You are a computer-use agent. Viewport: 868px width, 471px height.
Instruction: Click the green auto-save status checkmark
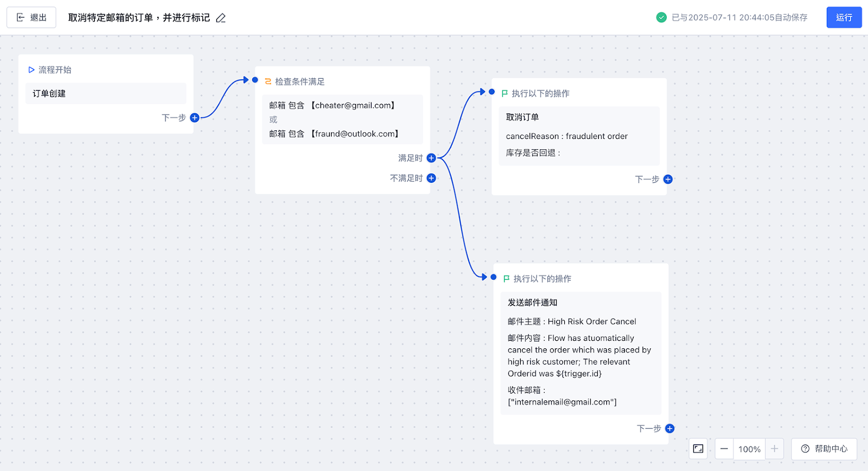pos(661,17)
